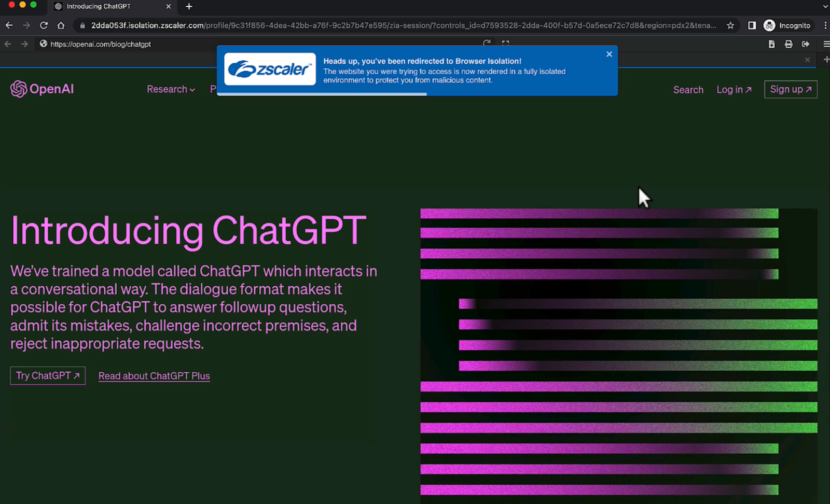Click the Sign up button
The width and height of the screenshot is (830, 504).
coord(791,89)
